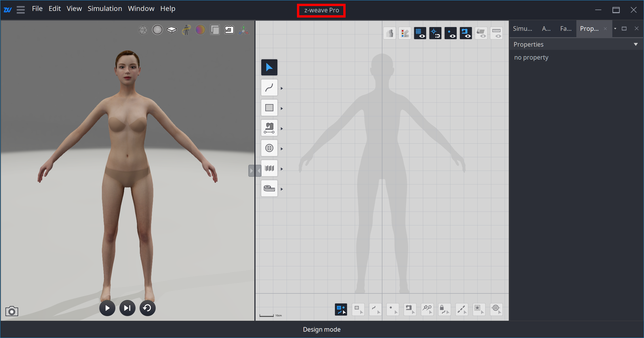Expand the tape measure options arrow
Screen dimensions: 644x338
(x=282, y=189)
